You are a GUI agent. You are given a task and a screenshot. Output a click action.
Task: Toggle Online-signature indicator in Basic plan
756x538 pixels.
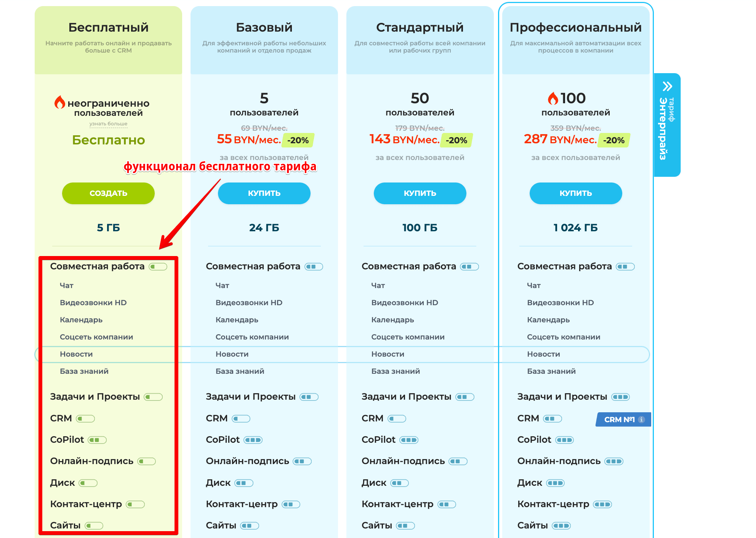coord(302,461)
